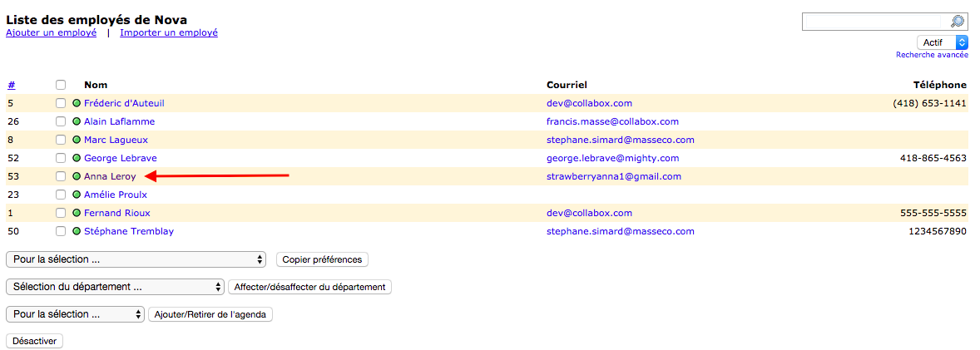Sort by the # column header
This screenshot has width=980, height=350.
tap(11, 85)
